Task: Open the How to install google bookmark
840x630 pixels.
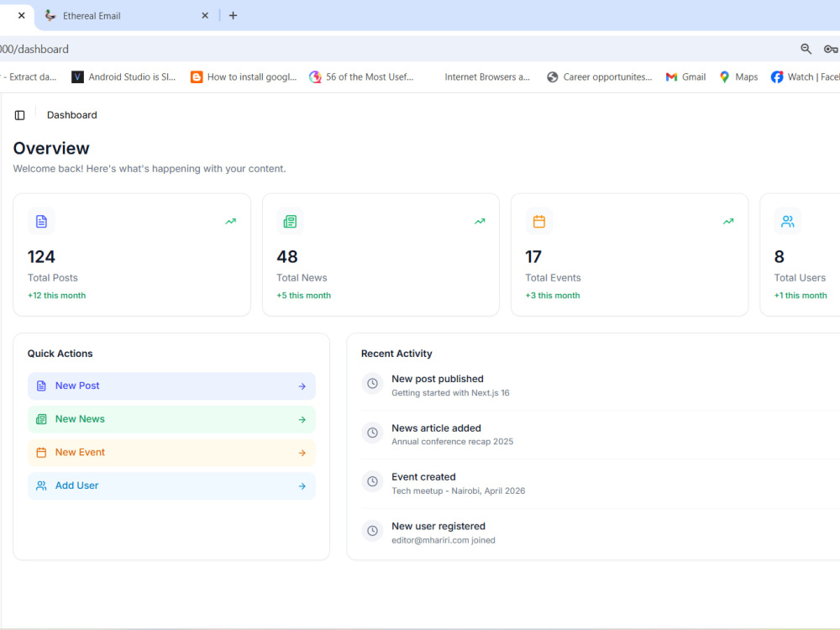Action: 244,77
